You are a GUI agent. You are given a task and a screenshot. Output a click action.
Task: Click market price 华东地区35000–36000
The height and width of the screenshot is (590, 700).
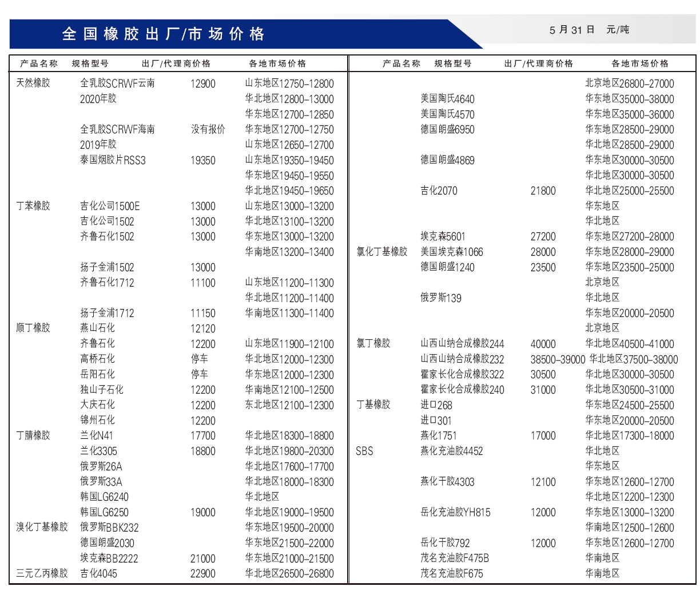(x=630, y=114)
